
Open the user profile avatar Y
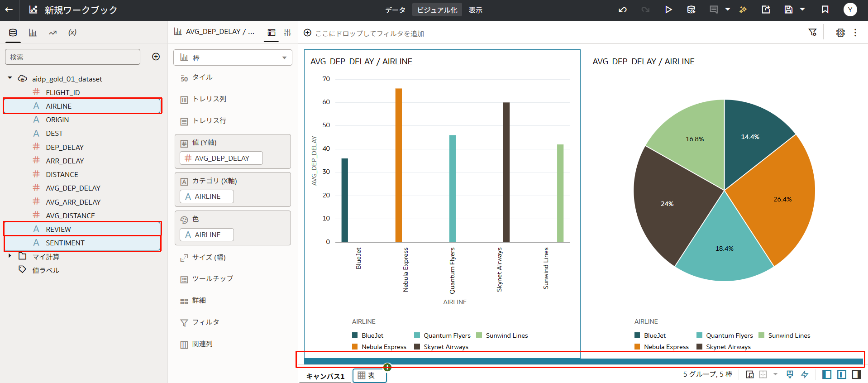(850, 10)
